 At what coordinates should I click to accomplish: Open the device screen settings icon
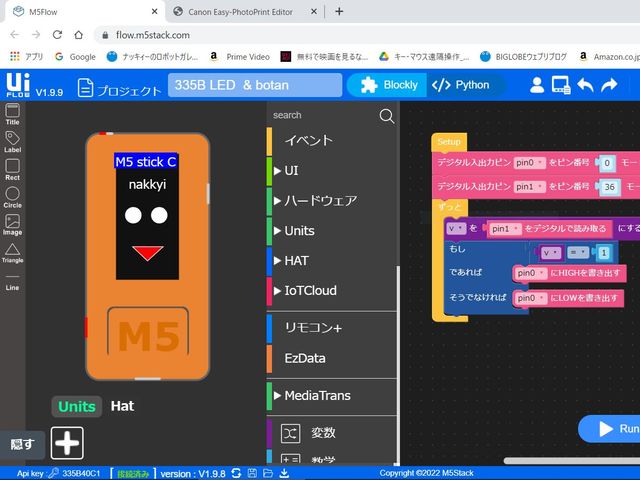(561, 85)
